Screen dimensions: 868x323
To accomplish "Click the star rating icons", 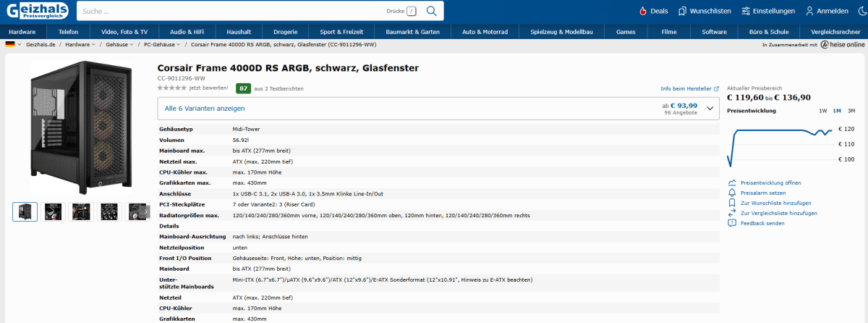I will tap(172, 88).
